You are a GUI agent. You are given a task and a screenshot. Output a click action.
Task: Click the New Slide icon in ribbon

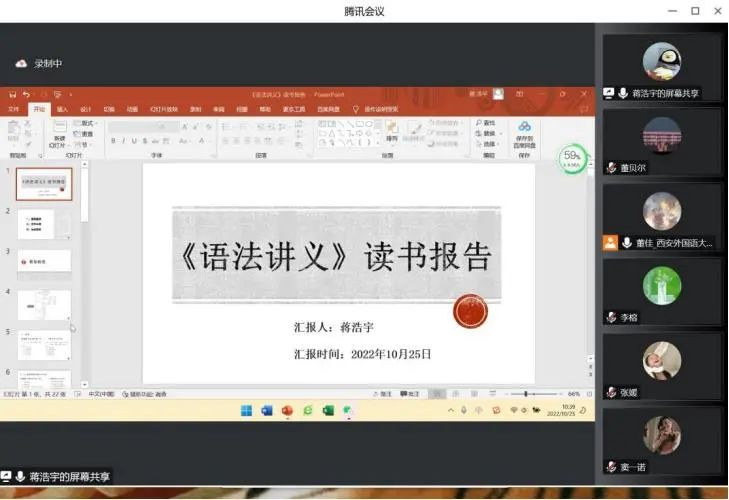[59, 130]
